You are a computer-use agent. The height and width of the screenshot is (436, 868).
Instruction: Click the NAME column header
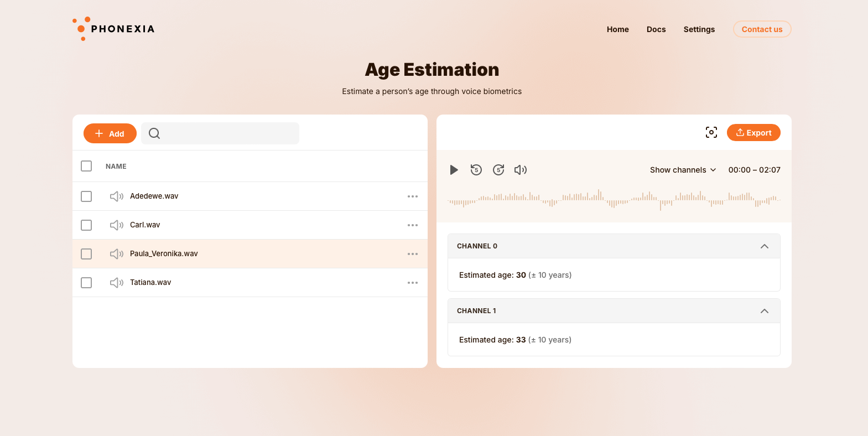[x=116, y=166]
